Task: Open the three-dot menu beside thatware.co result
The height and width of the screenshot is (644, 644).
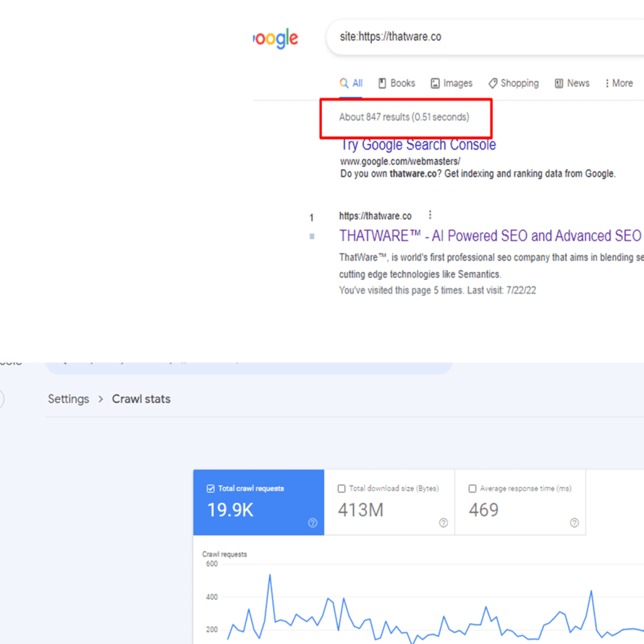Action: click(x=430, y=215)
